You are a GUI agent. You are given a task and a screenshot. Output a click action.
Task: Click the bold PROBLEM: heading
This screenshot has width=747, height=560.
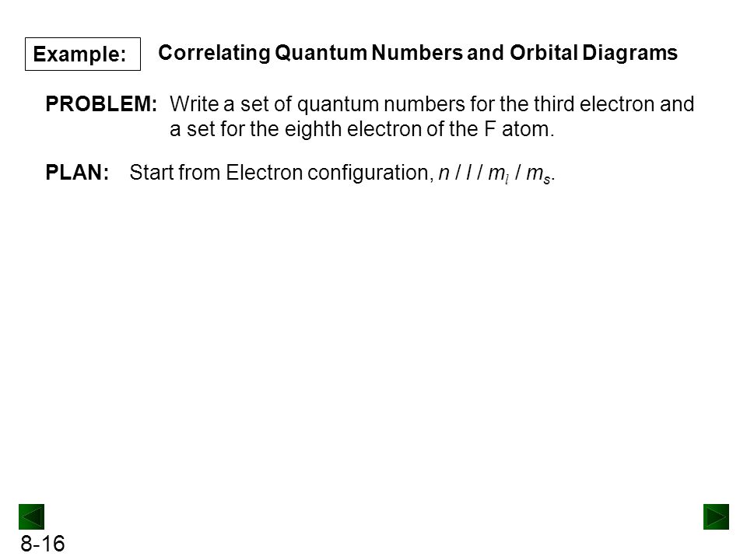101,103
